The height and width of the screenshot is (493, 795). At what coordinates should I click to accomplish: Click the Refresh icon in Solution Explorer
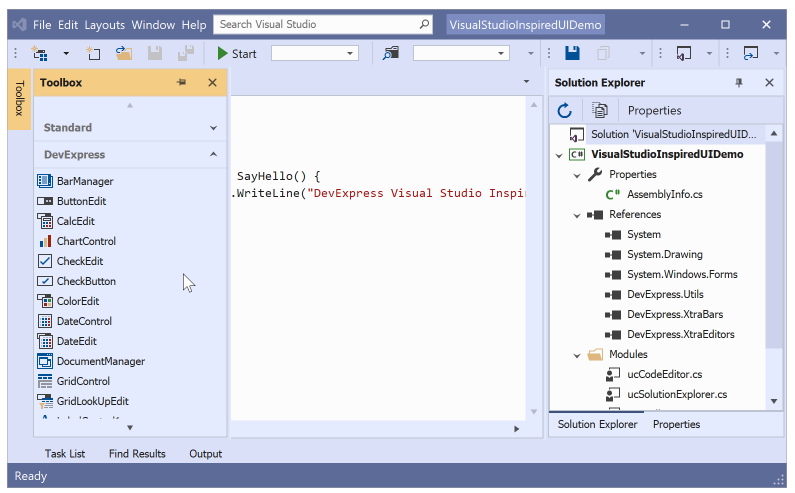pyautogui.click(x=564, y=110)
